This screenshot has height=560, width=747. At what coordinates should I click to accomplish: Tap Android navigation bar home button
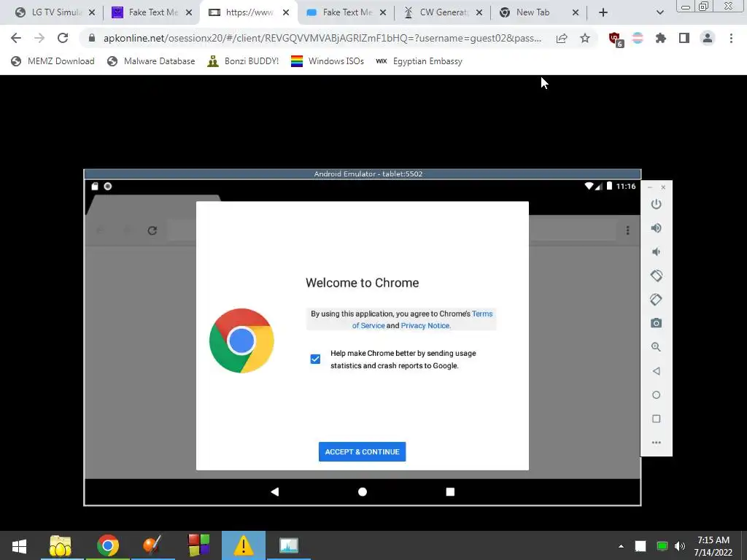(x=363, y=491)
